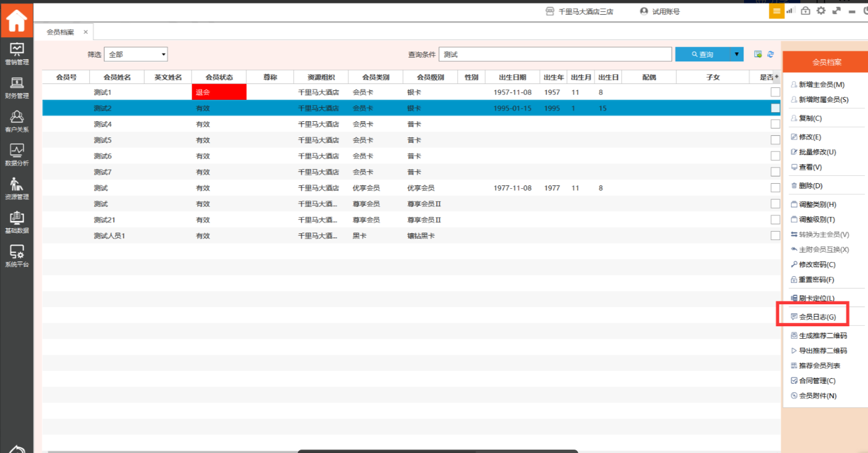Open the 数据分析 sidebar module
The image size is (868, 453).
pos(16,155)
